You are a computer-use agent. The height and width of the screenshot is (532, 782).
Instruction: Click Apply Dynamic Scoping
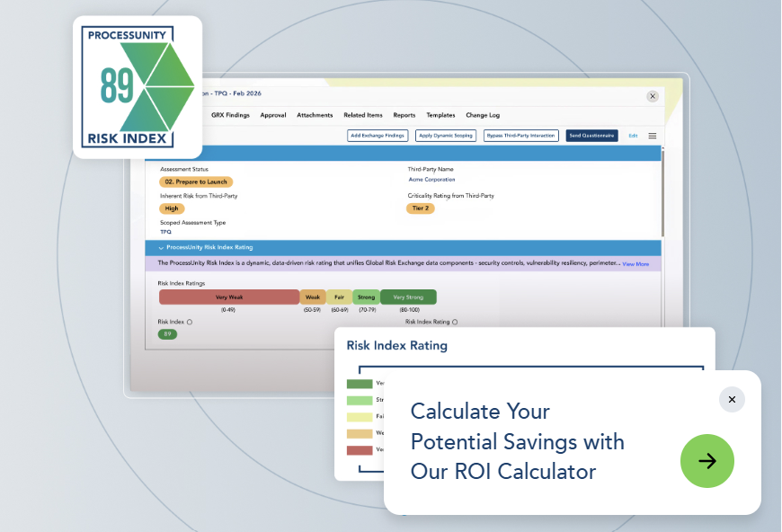[x=446, y=136]
